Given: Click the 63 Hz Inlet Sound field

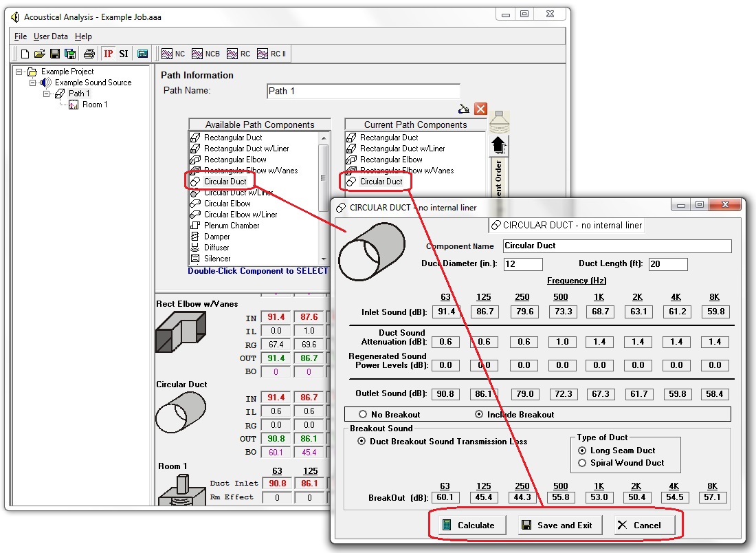Looking at the screenshot, I should (446, 312).
